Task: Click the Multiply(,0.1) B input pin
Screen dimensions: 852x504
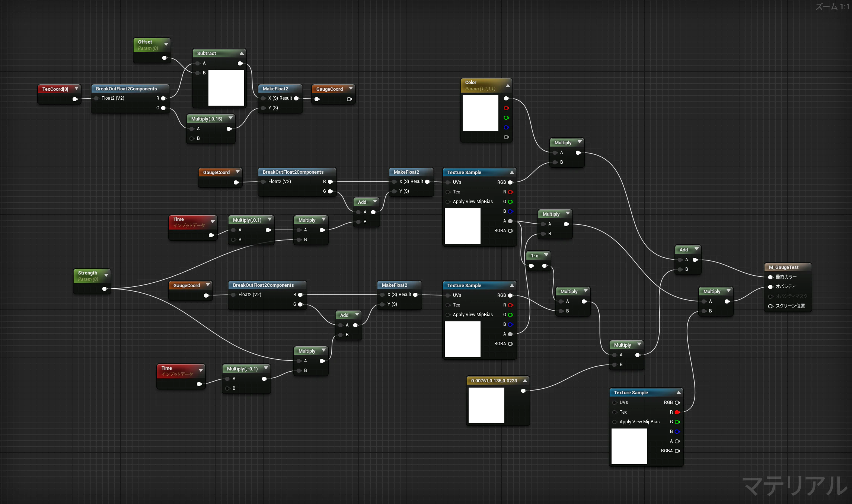Action: (233, 240)
